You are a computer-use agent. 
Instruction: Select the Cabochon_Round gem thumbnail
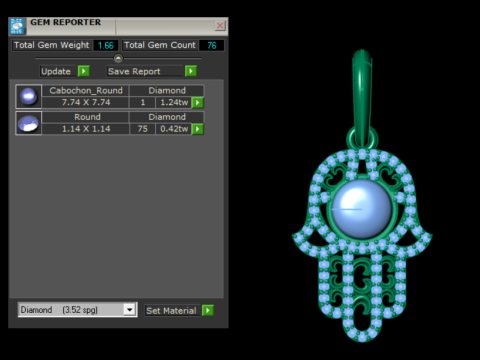tap(29, 96)
